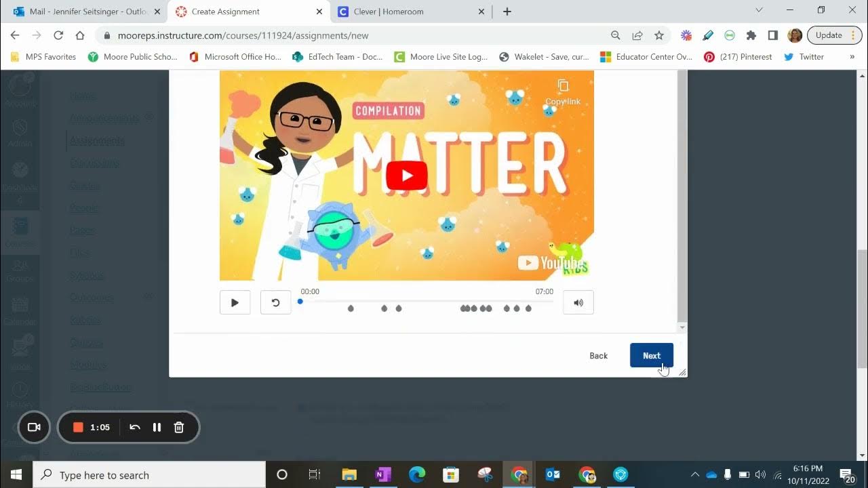Open the browser side panel
This screenshot has height=488, width=868.
tap(772, 35)
